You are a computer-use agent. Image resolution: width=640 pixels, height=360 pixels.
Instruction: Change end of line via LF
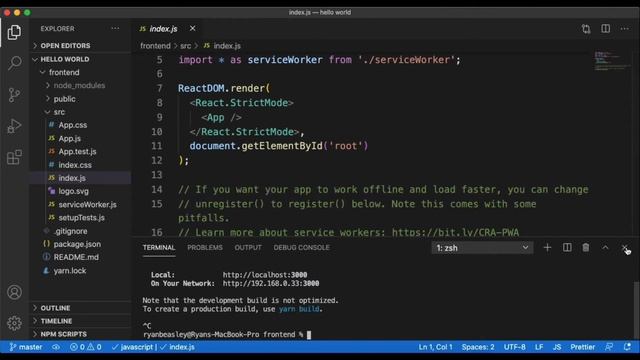click(539, 347)
